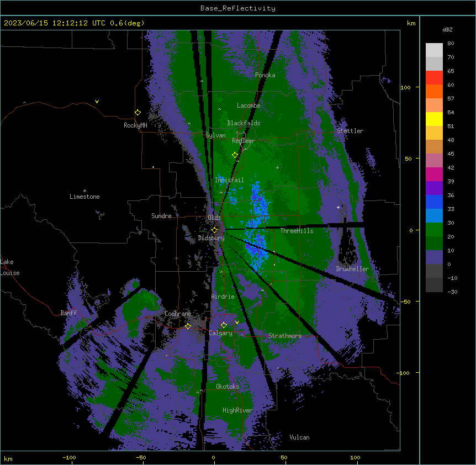Click the -50 tick label on bottom axis
This screenshot has width=476, height=465.
(x=141, y=458)
